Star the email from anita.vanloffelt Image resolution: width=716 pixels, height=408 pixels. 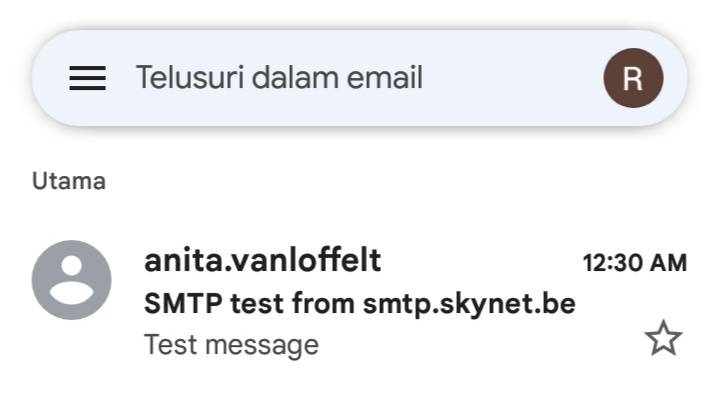pos(662,339)
